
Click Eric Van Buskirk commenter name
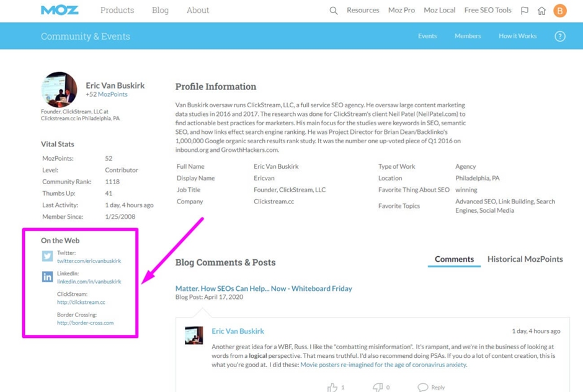click(238, 331)
